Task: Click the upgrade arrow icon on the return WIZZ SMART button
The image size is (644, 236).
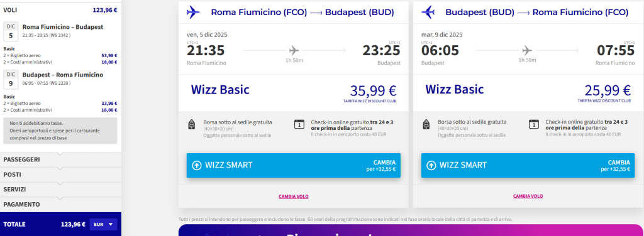Action: point(431,166)
